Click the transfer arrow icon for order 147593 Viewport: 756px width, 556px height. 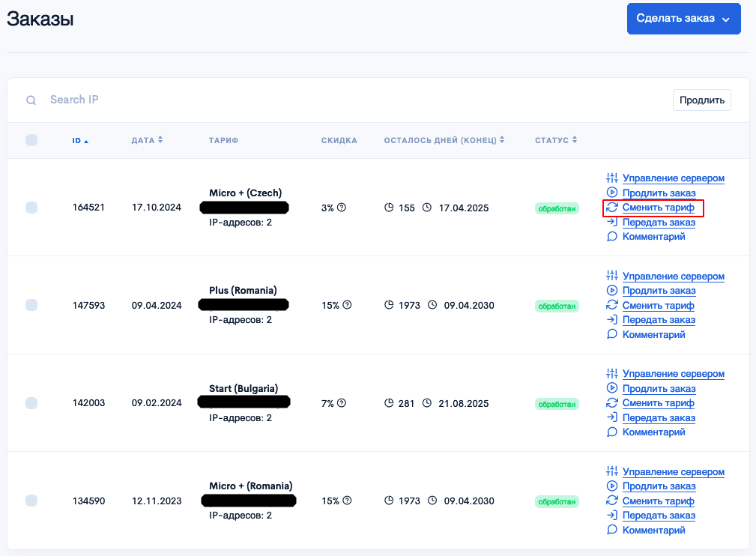pyautogui.click(x=612, y=319)
